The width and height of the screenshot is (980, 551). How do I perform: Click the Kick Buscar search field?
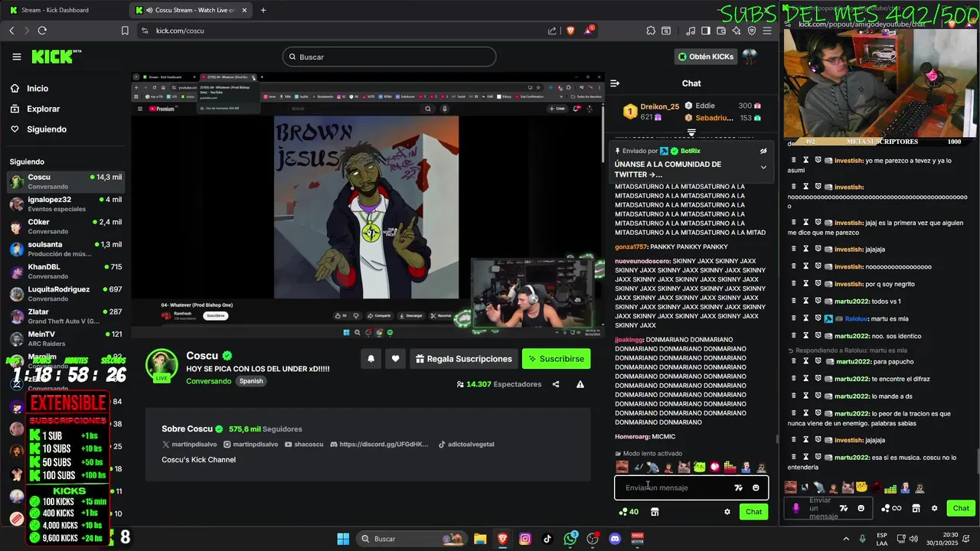389,57
